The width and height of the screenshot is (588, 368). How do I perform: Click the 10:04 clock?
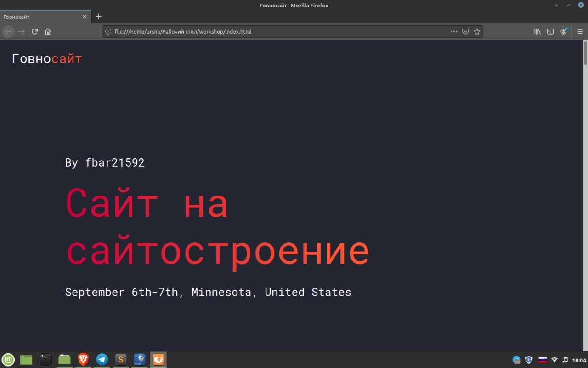point(579,360)
